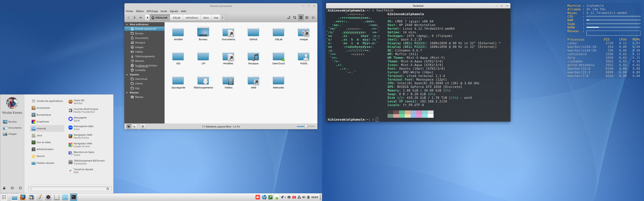644x201 pixels.
Task: Open the search icon in file manager toolbar
Action: 295,17
